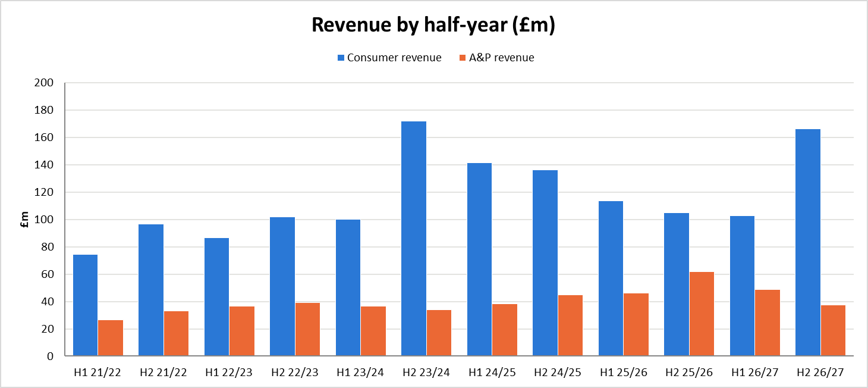The width and height of the screenshot is (868, 388).
Task: Select the orange A&P bar for H2 25/26
Action: [x=702, y=314]
